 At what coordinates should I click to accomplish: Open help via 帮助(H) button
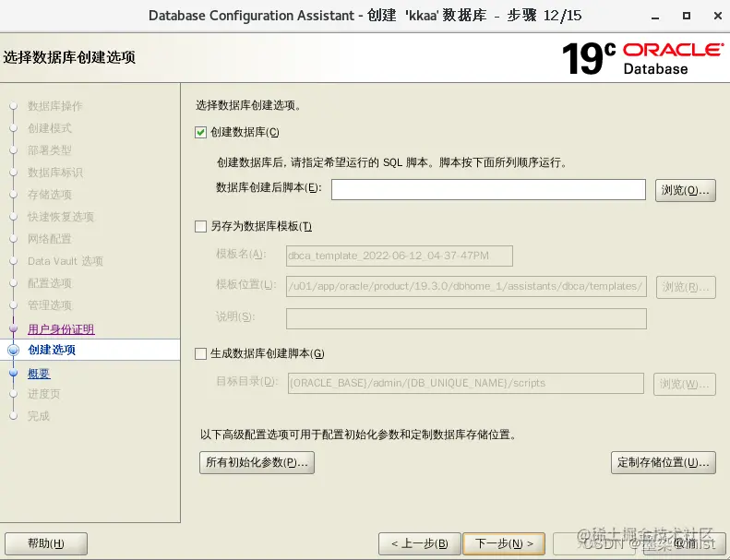click(46, 543)
